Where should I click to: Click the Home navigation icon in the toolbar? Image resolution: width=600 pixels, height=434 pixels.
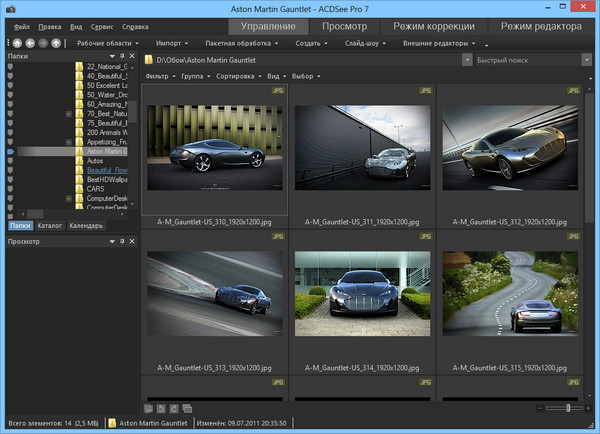coord(15,43)
